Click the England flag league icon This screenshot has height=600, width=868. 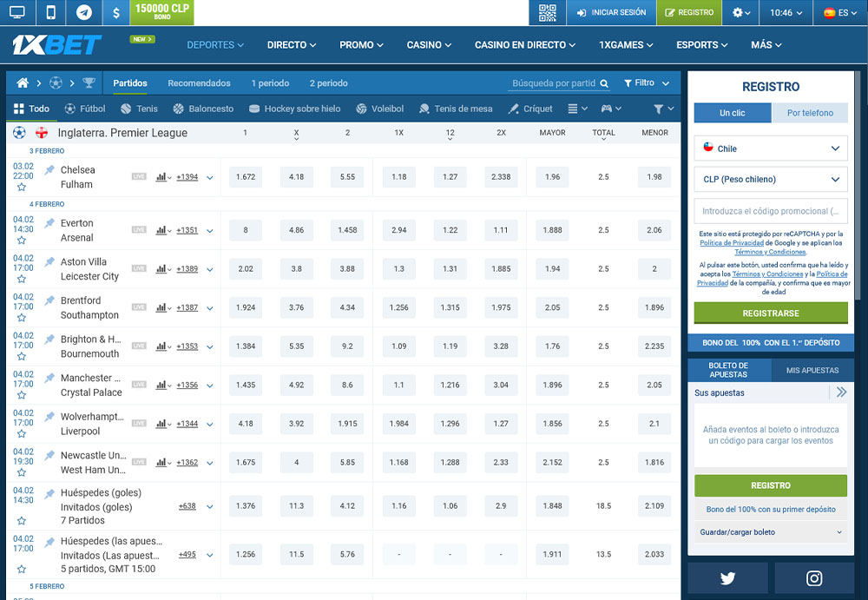pyautogui.click(x=42, y=133)
